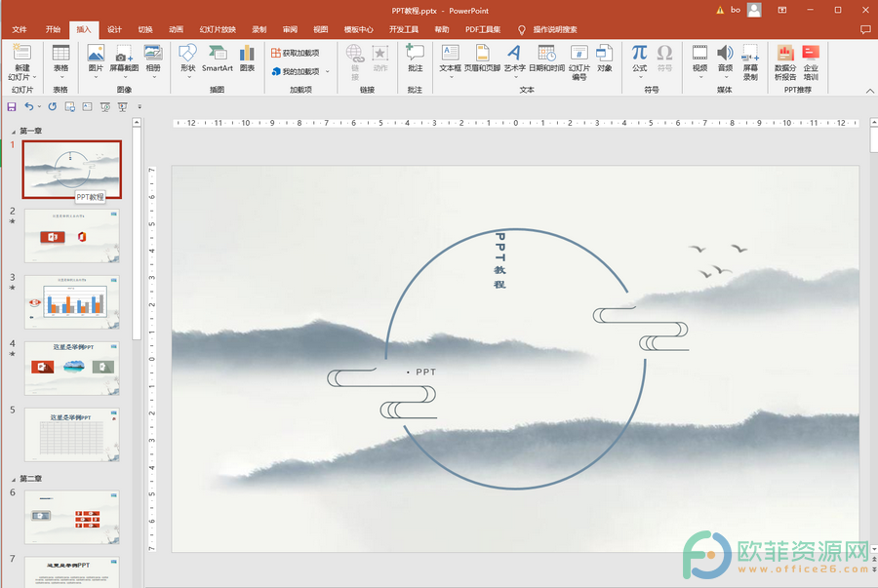Image resolution: width=878 pixels, height=588 pixels.
Task: Open the comments pane icon at ribbon right
Action: pyautogui.click(x=865, y=29)
